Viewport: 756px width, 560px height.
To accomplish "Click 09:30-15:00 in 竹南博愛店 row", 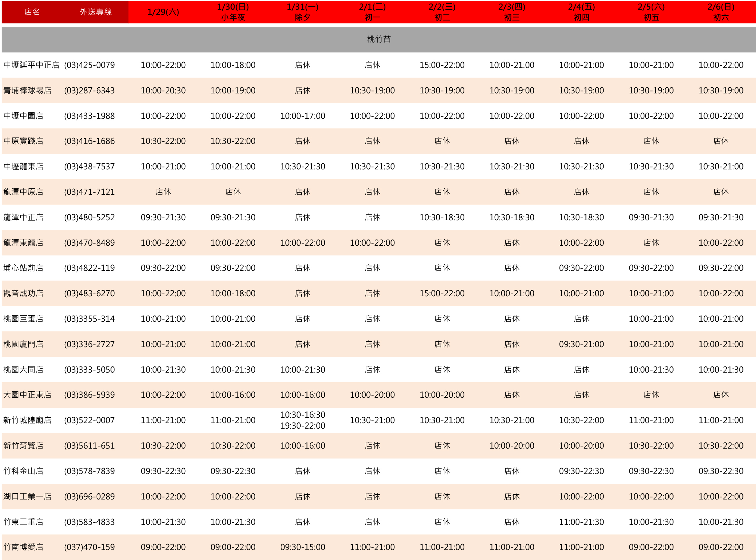I will coord(303,547).
